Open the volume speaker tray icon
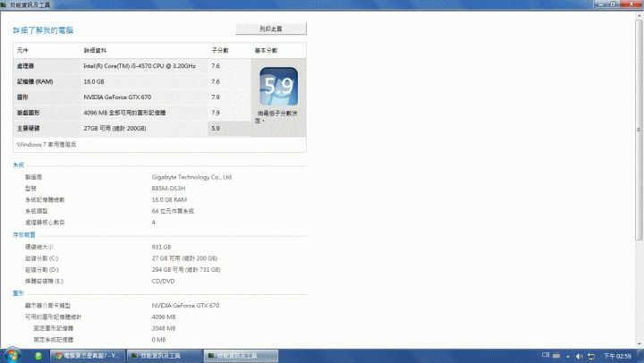 tap(579, 356)
